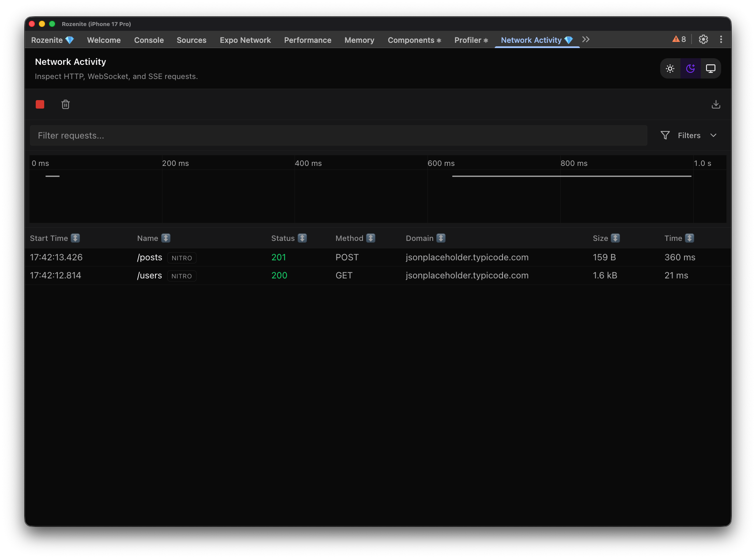Switch to the Console tab
The image size is (756, 559).
click(x=149, y=40)
